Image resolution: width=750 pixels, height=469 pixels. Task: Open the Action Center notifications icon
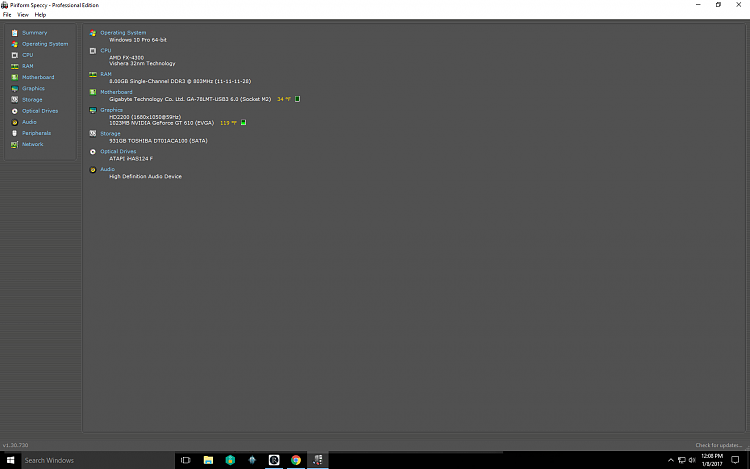[x=735, y=460]
